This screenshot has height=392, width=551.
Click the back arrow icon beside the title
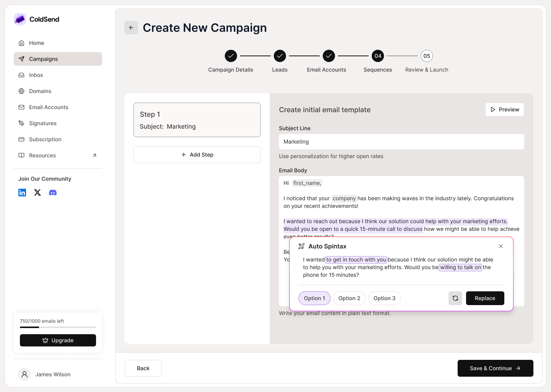pyautogui.click(x=131, y=28)
